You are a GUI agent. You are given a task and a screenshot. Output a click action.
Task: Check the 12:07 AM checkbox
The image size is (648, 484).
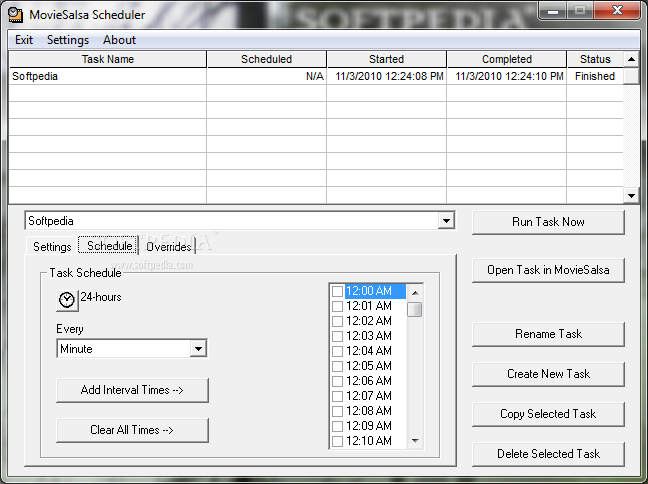[337, 396]
